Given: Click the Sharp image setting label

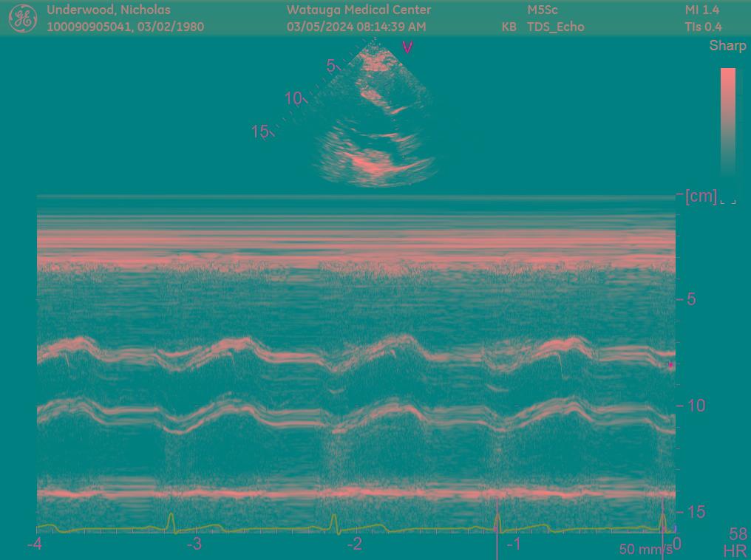Looking at the screenshot, I should [x=727, y=46].
